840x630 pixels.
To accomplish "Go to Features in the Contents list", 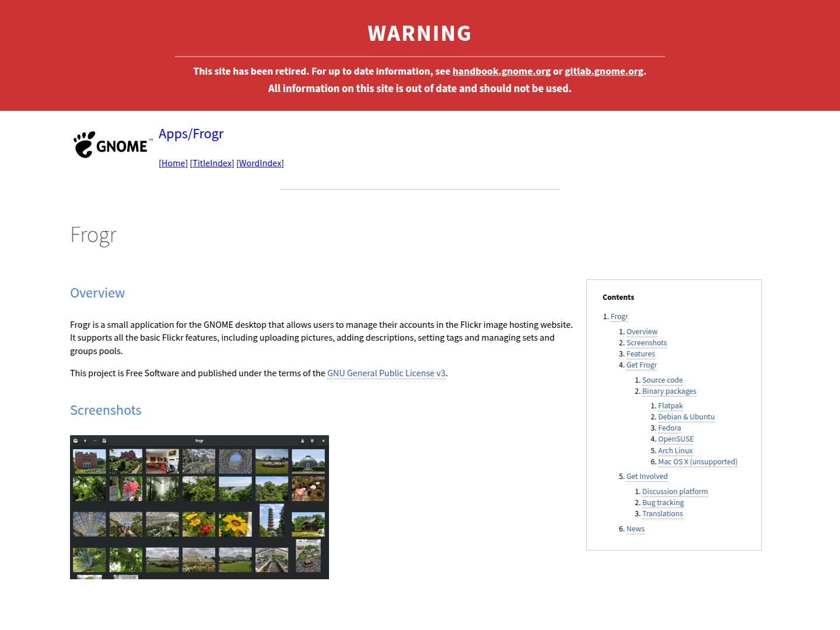I will click(x=640, y=354).
